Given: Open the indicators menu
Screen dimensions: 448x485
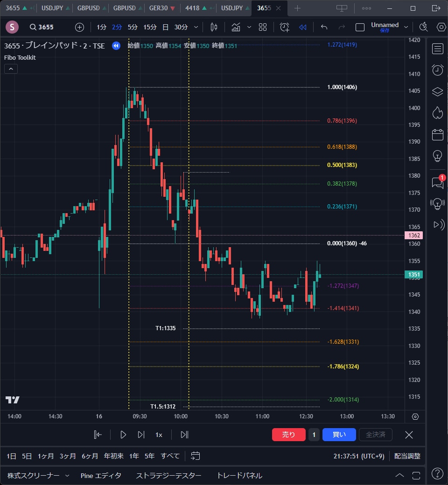Looking at the screenshot, I should pos(236,27).
